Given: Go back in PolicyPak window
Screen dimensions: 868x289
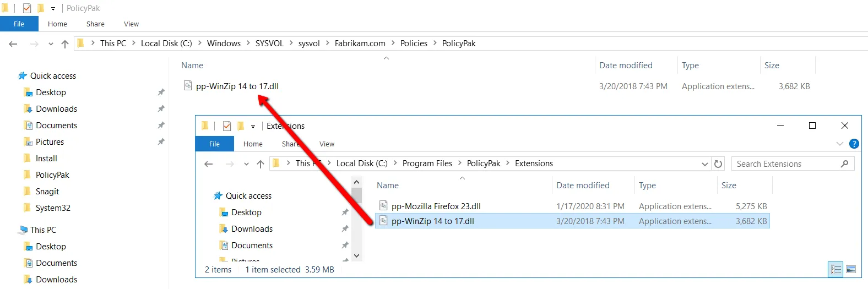Looking at the screenshot, I should pos(13,44).
